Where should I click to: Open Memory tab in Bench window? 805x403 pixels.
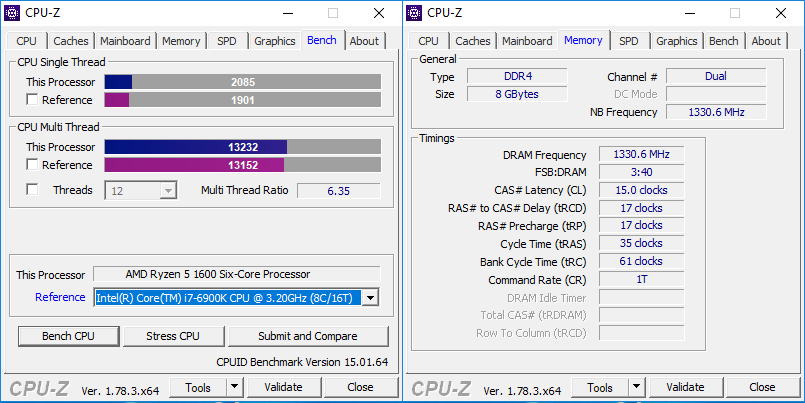(x=181, y=41)
